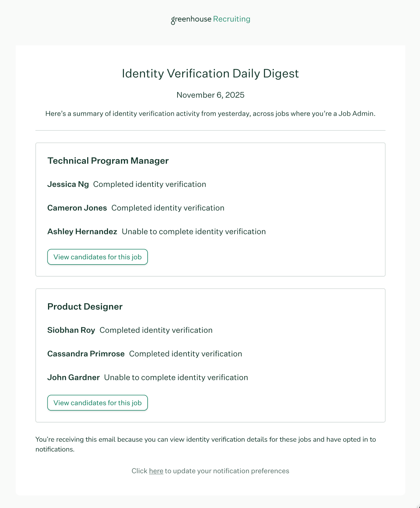
Task: Click the summary text about identity verification activity
Action: (210, 114)
